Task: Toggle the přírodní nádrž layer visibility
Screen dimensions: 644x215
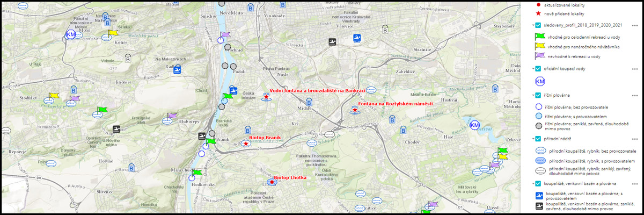Action: point(538,139)
